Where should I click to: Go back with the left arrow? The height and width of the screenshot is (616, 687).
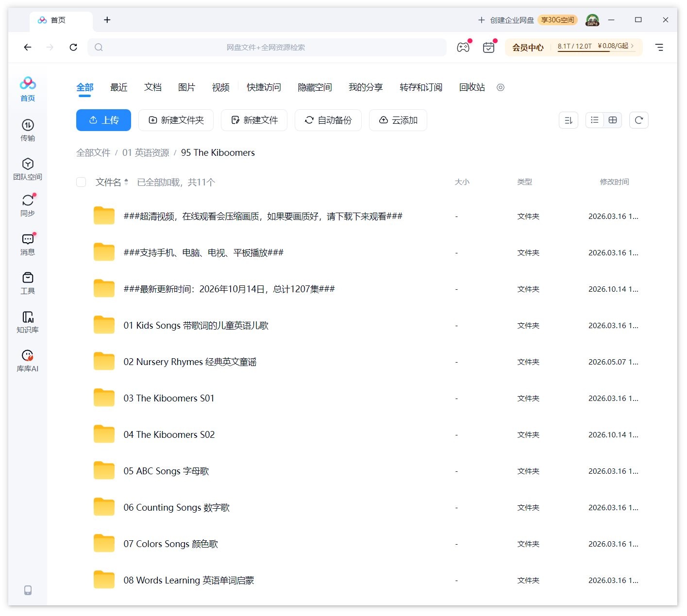(x=28, y=47)
